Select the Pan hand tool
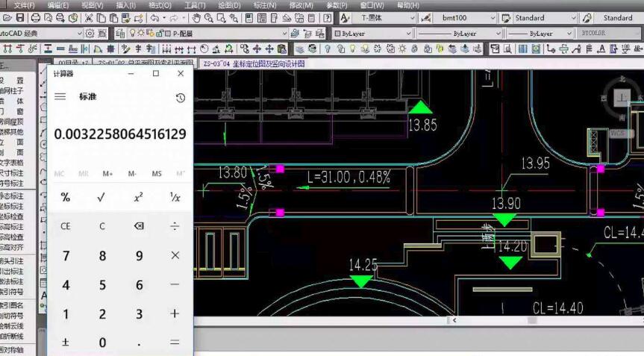Screen dimensions: 644x356 196,18
